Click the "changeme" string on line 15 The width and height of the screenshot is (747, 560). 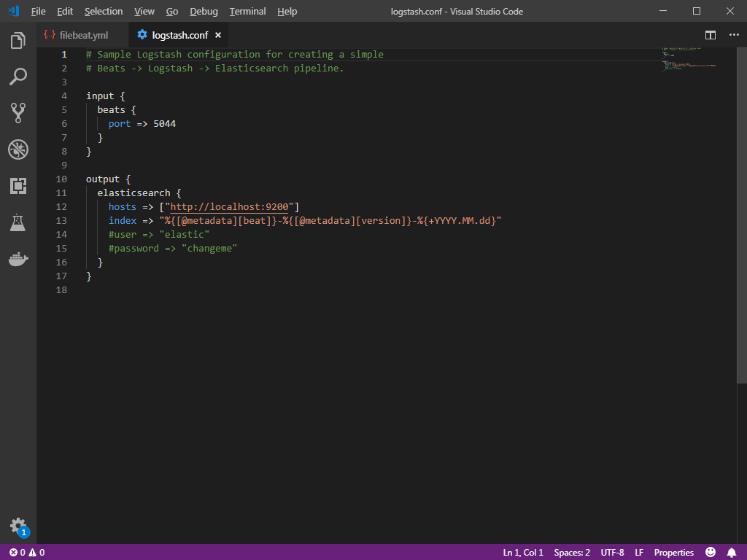(209, 248)
